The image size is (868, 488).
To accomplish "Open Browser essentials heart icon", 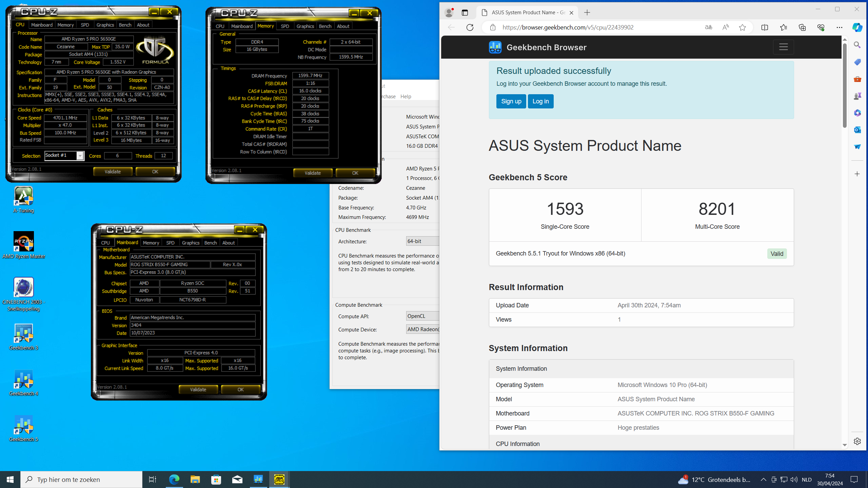I will (x=821, y=27).
